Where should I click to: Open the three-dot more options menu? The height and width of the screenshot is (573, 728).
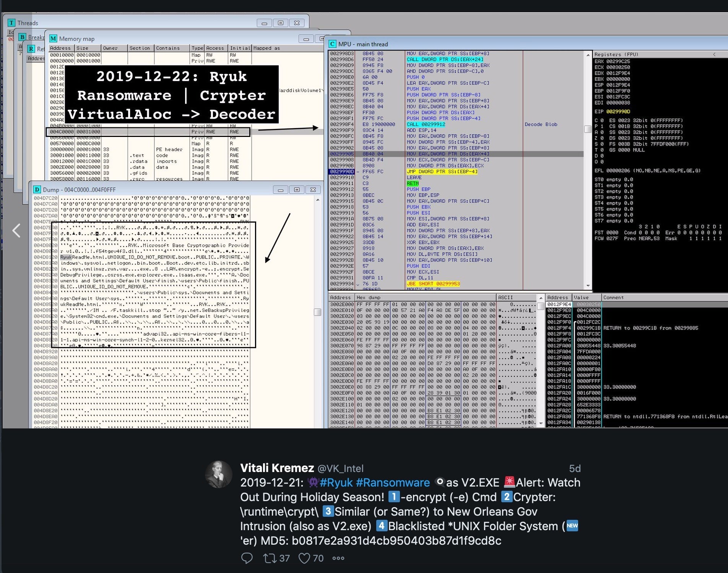(x=338, y=558)
